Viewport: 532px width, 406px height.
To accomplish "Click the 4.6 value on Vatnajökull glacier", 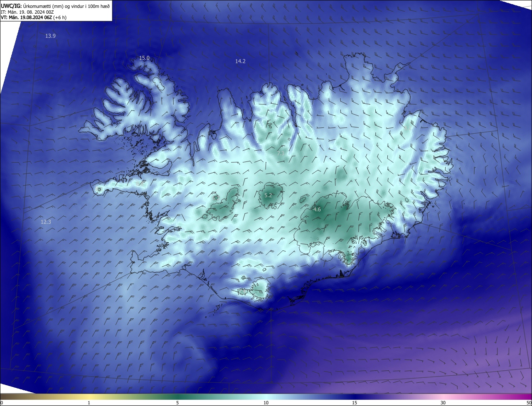I will click(317, 210).
